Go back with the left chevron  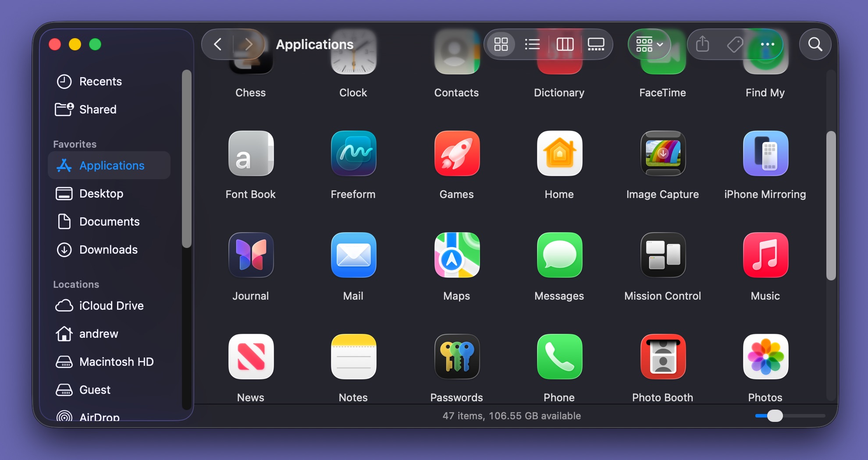[x=217, y=44]
